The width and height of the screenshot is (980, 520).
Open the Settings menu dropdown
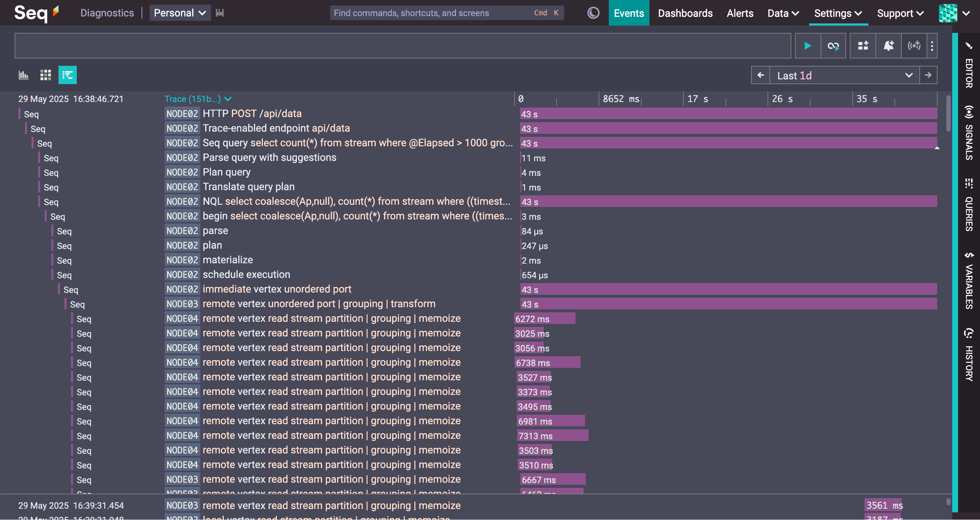pyautogui.click(x=838, y=13)
